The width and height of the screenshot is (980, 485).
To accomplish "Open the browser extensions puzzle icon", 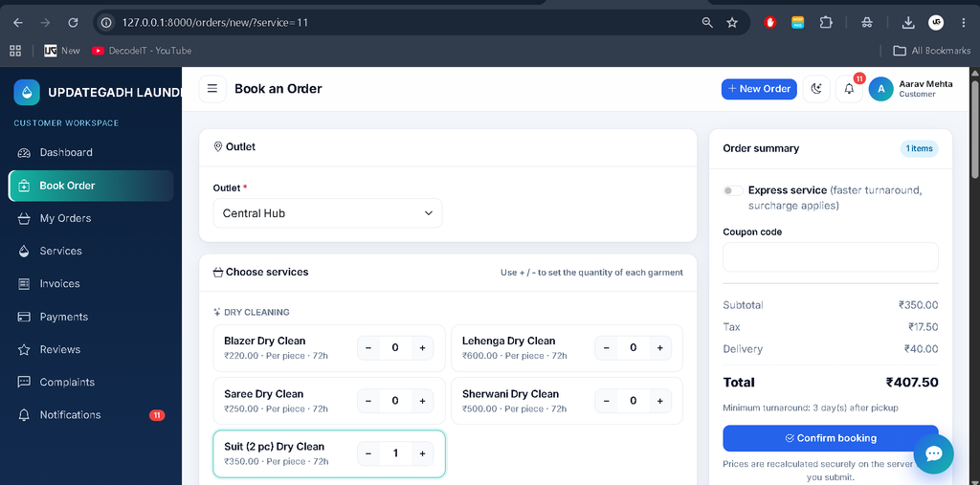I will pos(826,23).
